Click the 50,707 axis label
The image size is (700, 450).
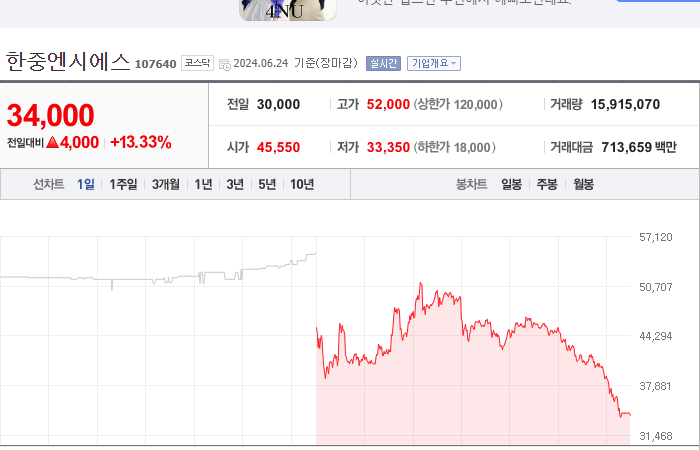click(655, 287)
